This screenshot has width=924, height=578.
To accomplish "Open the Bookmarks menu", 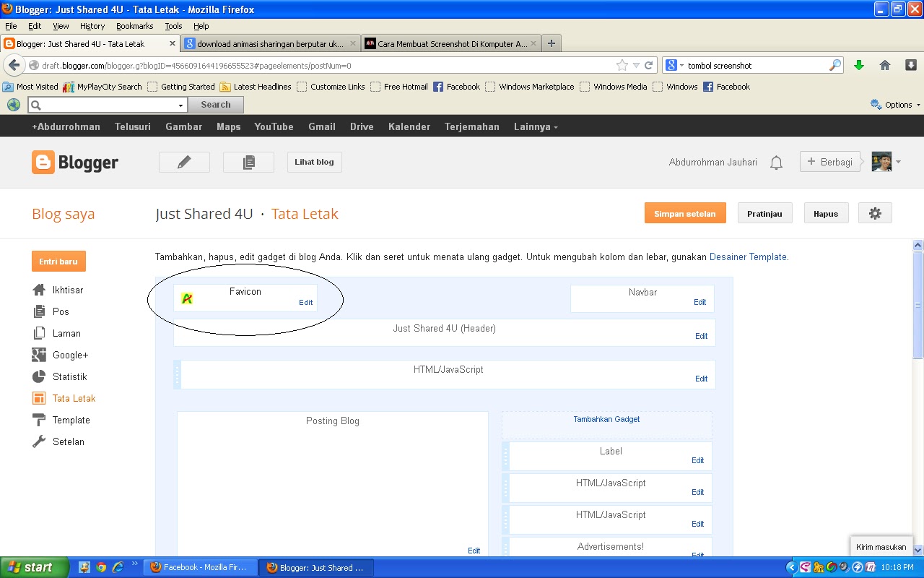I will pos(135,26).
